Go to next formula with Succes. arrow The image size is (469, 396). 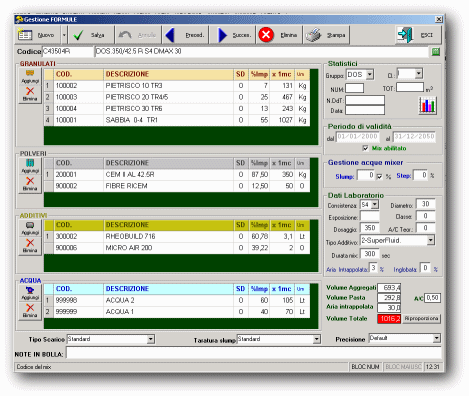tap(222, 35)
